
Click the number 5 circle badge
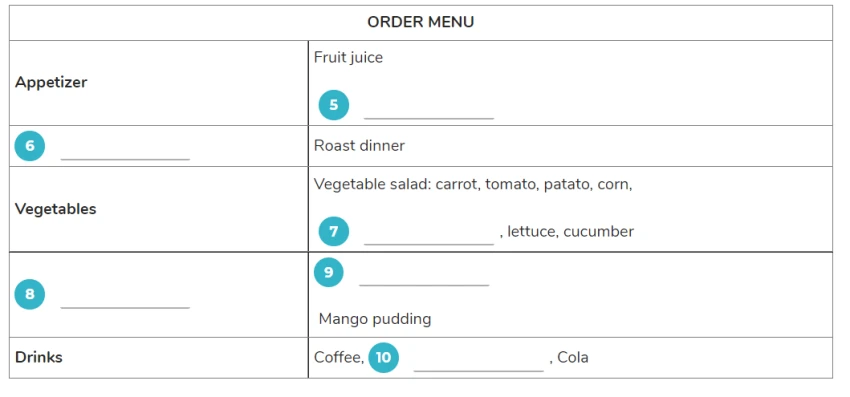click(x=333, y=105)
